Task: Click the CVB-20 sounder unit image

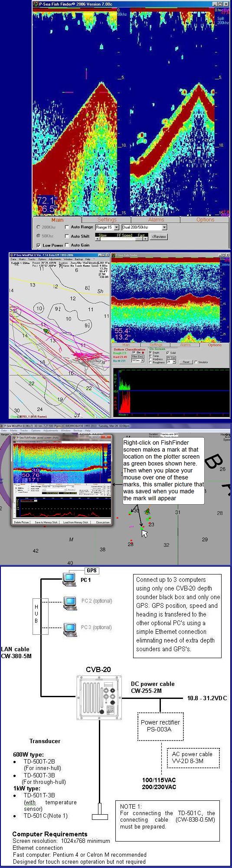Action: pos(98,697)
